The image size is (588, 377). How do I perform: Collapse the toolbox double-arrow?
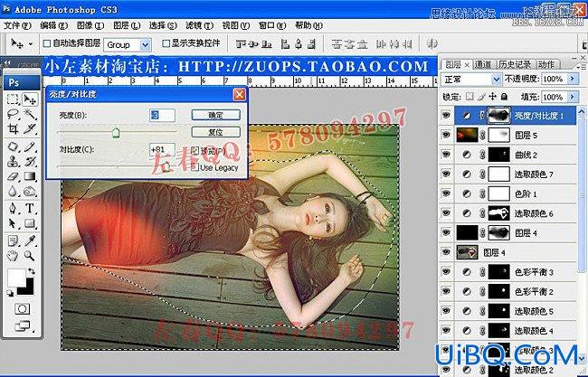pos(6,62)
